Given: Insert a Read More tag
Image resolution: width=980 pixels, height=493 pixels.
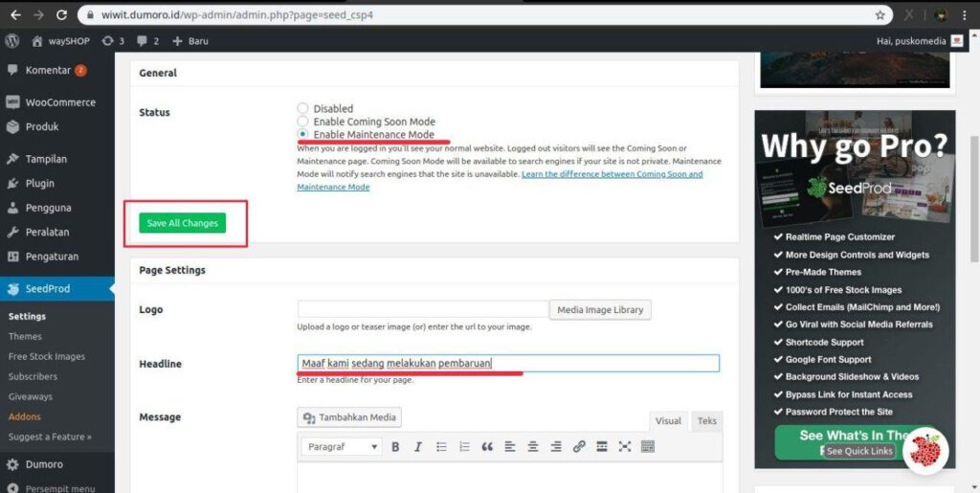Looking at the screenshot, I should (602, 447).
